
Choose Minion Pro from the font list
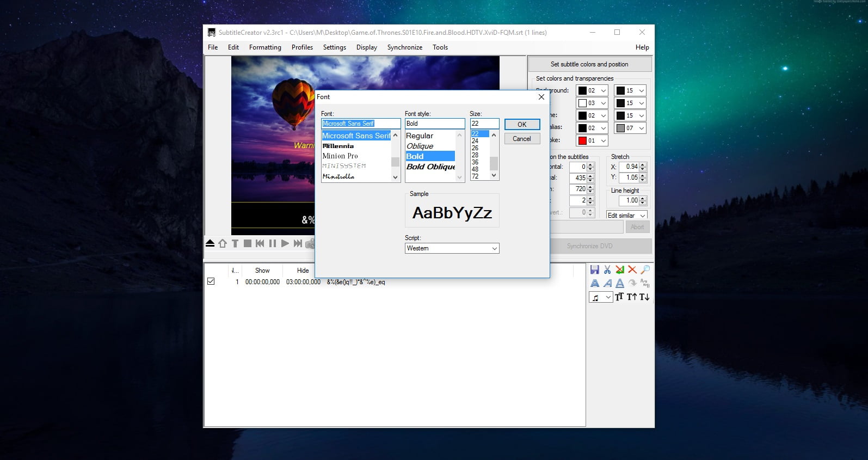point(340,156)
